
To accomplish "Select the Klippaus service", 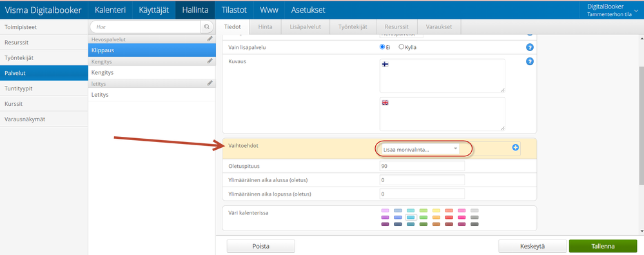I will pos(152,50).
